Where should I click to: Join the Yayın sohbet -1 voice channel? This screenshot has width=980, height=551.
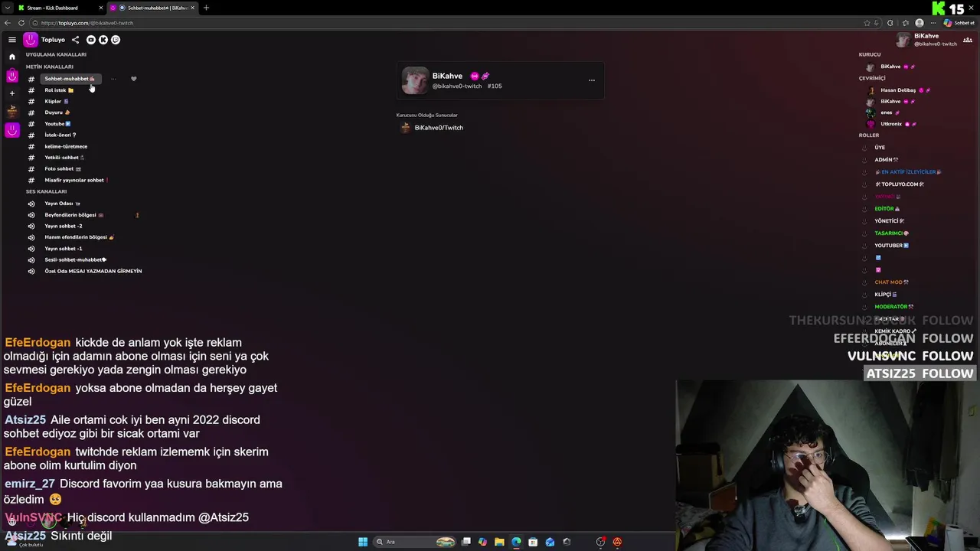(63, 249)
